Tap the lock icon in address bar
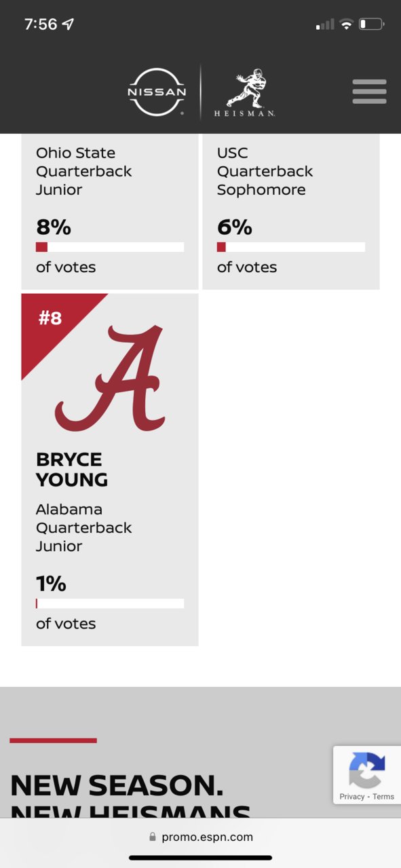 click(x=153, y=837)
